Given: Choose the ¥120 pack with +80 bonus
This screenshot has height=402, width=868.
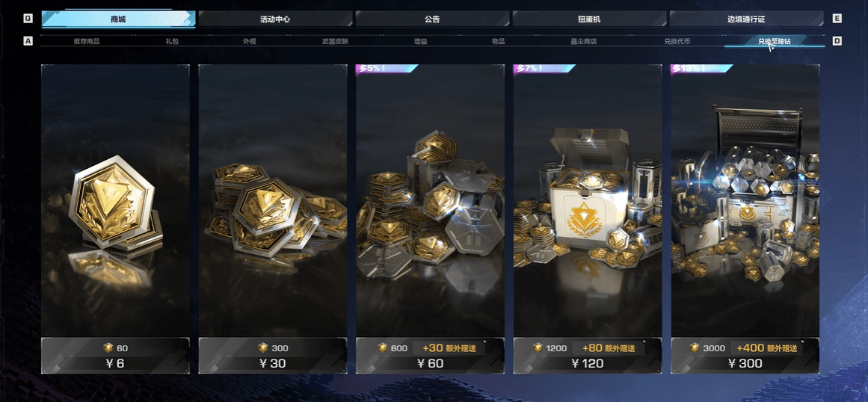Looking at the screenshot, I should click(588, 356).
